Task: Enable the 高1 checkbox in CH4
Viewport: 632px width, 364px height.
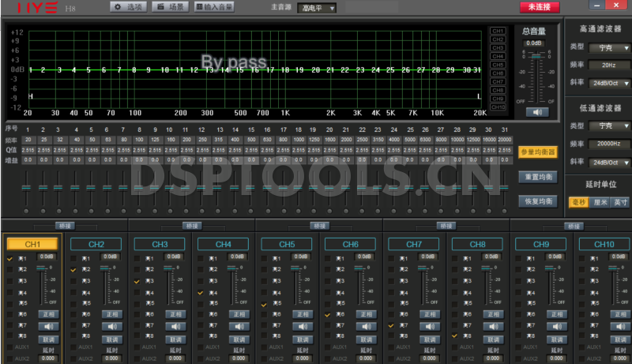Action: 201,258
